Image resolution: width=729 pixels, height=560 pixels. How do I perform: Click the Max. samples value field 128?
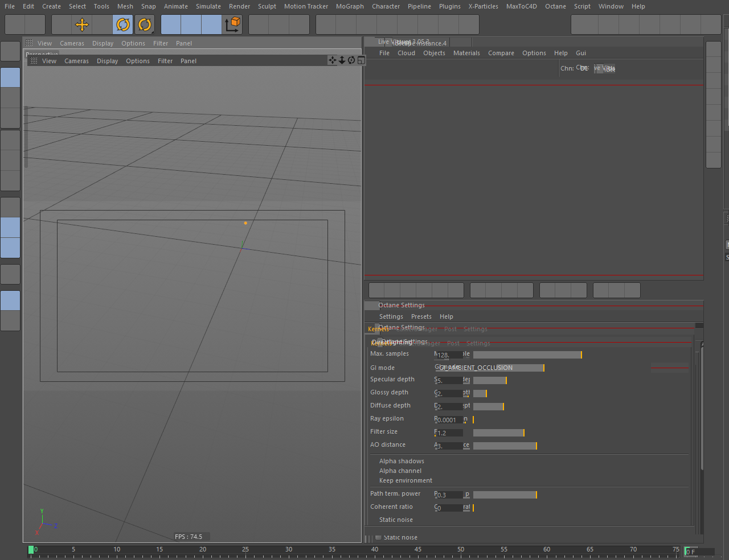coord(449,355)
